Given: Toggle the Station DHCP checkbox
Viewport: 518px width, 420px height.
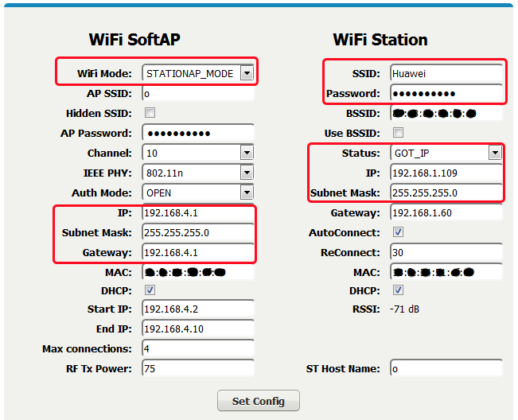Looking at the screenshot, I should (x=398, y=290).
